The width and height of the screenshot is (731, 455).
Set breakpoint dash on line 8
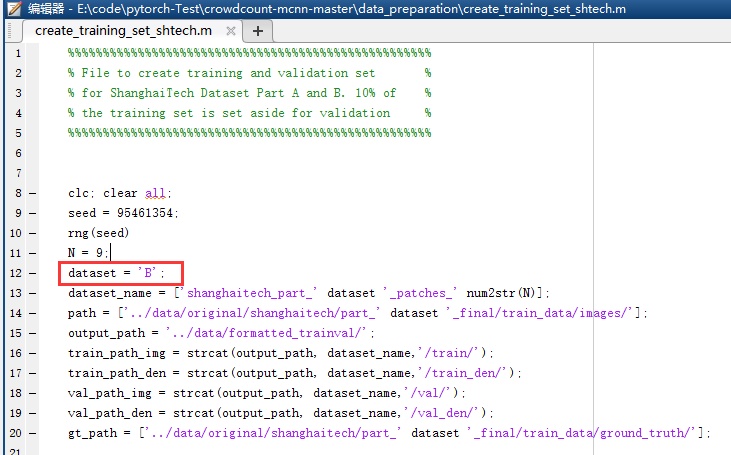[32, 193]
